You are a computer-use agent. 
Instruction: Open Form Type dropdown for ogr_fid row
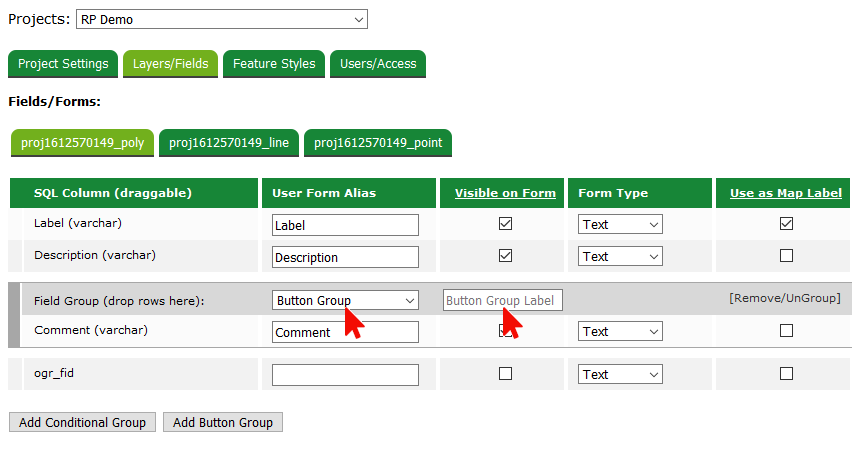point(620,374)
